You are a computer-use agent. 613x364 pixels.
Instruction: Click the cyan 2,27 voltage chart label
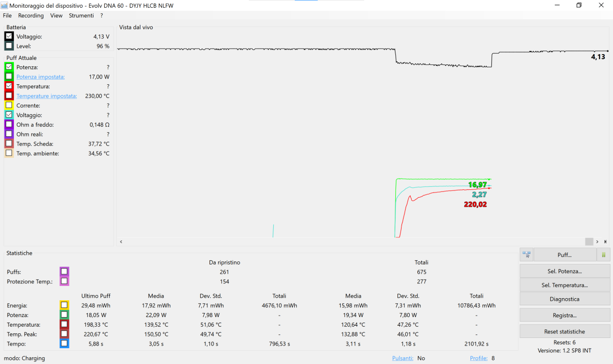(x=479, y=195)
